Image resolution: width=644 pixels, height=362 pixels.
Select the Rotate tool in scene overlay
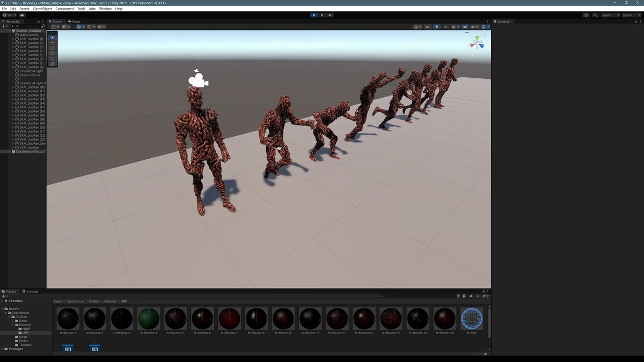click(x=52, y=48)
